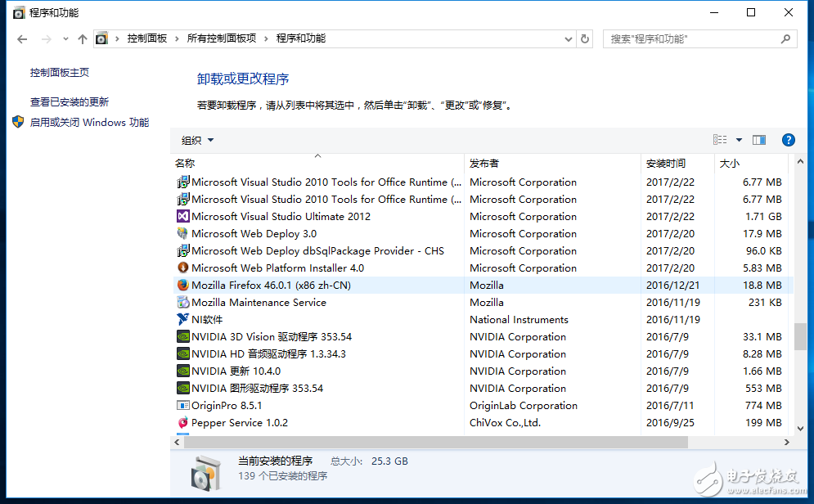Select 控制面板 breadcrumb segment
The width and height of the screenshot is (814, 504).
(147, 38)
